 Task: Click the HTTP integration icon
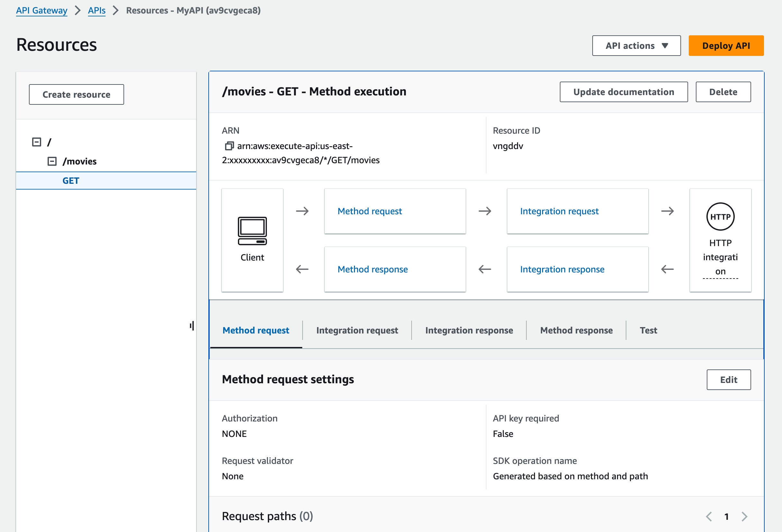pos(720,216)
